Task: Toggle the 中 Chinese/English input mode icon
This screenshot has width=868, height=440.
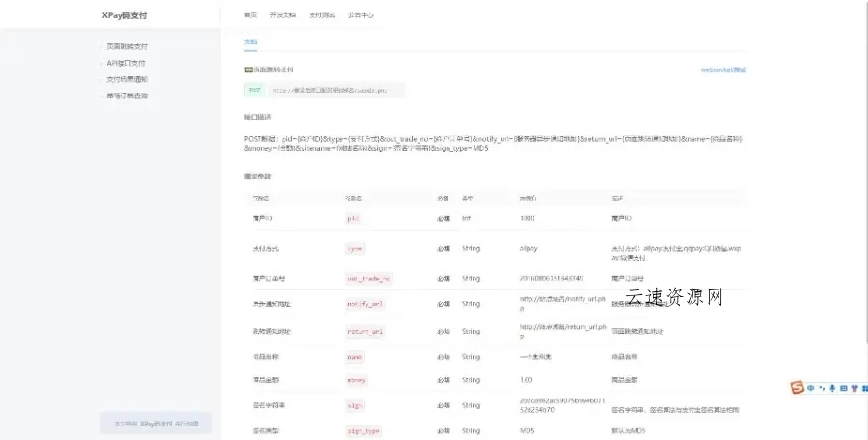Action: (810, 389)
